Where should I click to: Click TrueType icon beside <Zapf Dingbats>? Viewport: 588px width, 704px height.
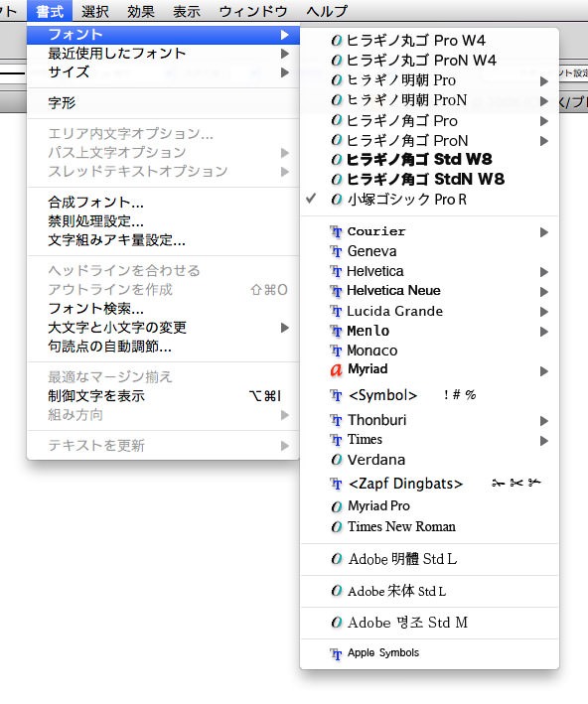336,484
